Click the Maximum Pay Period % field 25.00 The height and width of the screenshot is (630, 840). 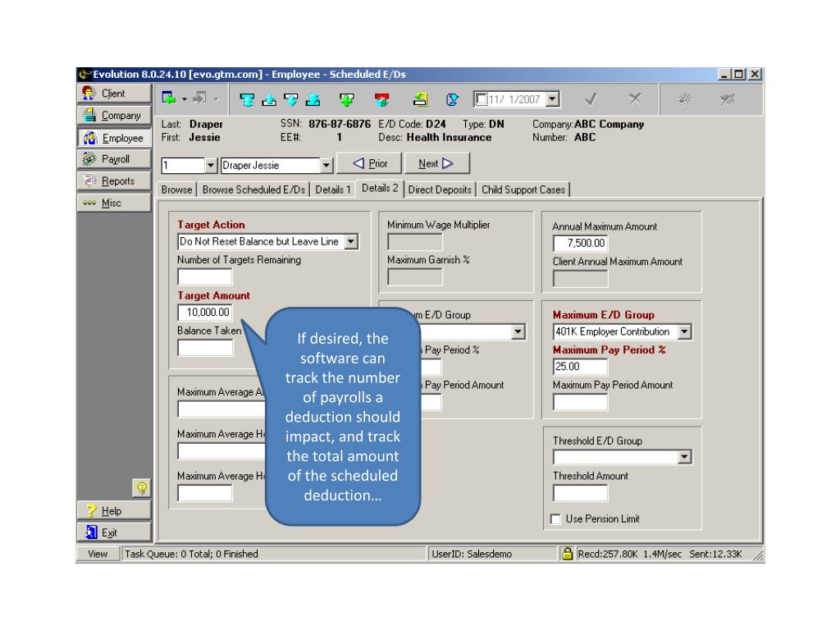pyautogui.click(x=580, y=367)
